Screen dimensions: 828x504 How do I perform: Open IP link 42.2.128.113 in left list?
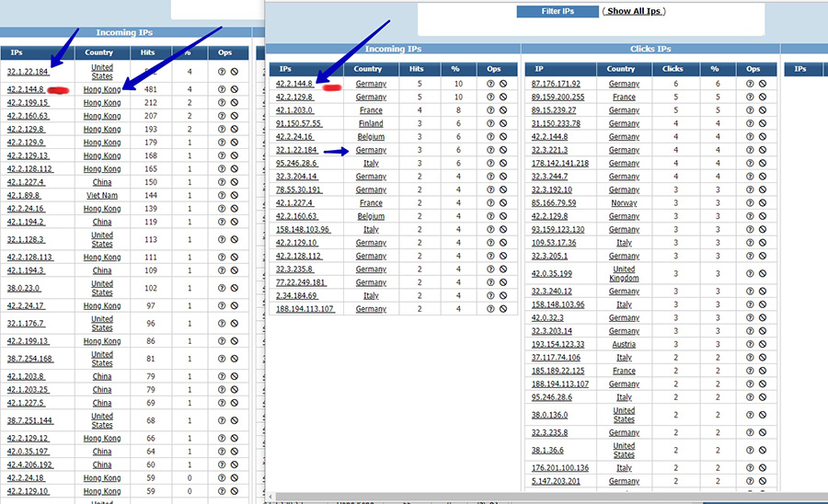coord(30,257)
